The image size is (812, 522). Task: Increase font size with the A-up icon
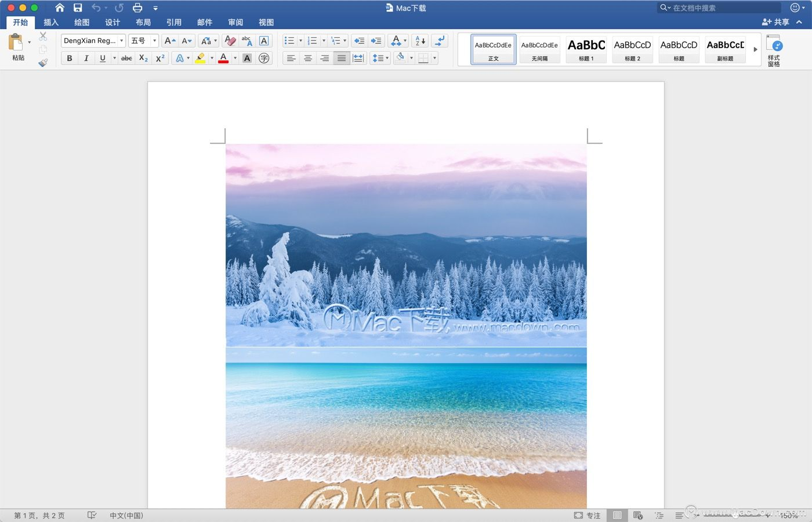point(169,41)
